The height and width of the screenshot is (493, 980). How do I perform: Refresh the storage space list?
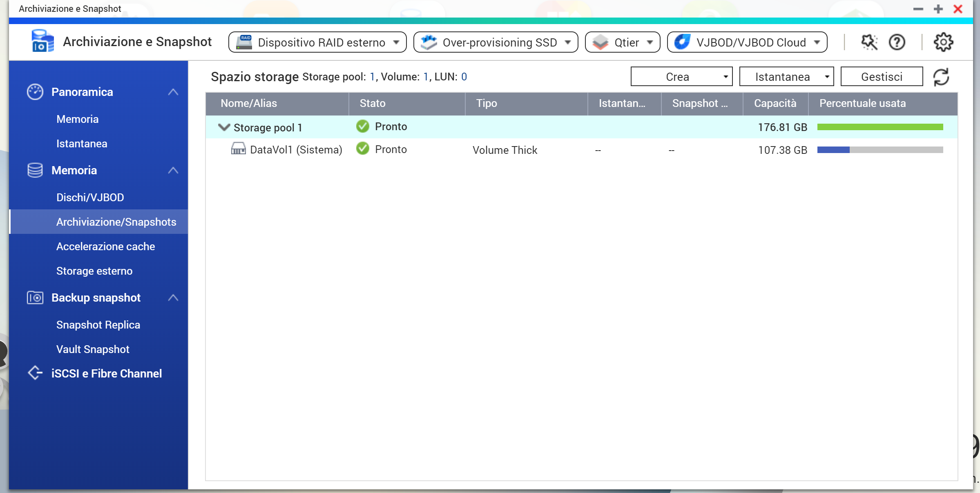[941, 77]
